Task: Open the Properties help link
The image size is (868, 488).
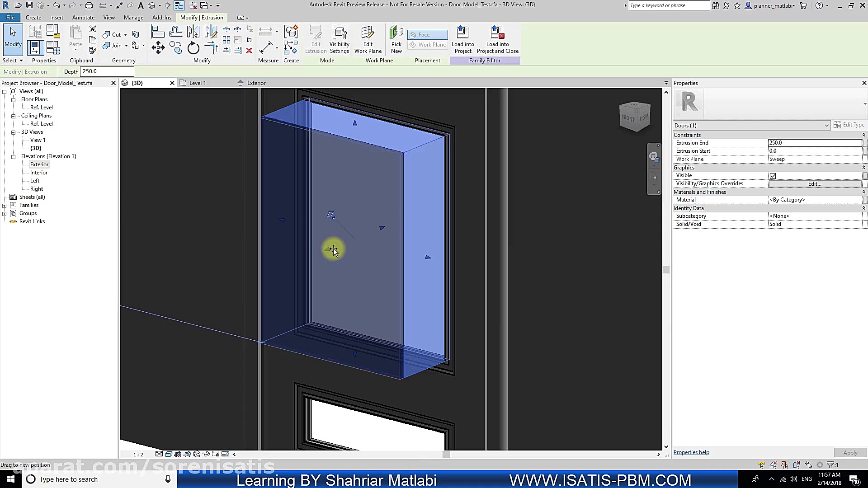Action: [x=691, y=452]
